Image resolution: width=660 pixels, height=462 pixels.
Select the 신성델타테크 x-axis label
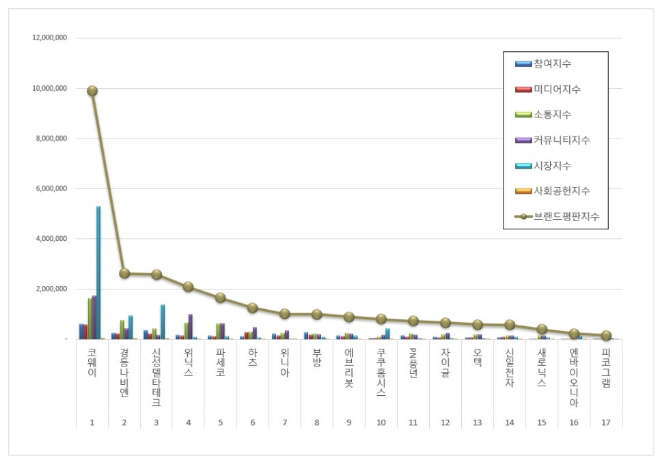point(156,377)
